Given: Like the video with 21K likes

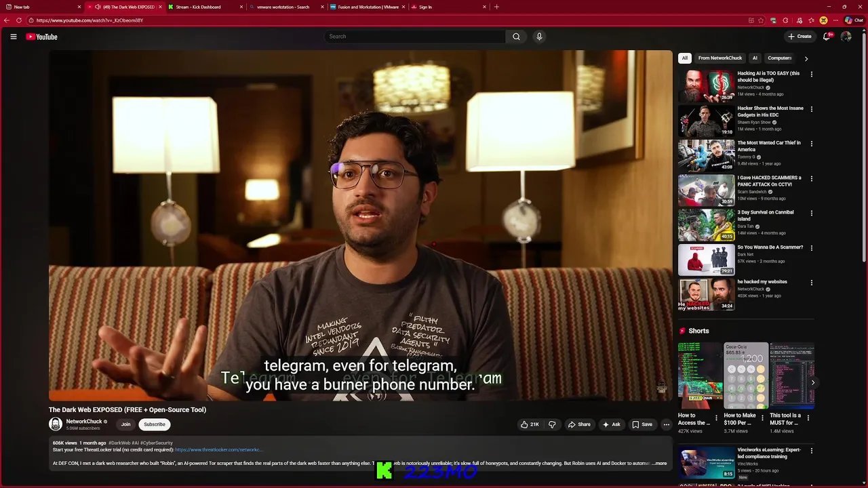Looking at the screenshot, I should [x=530, y=424].
